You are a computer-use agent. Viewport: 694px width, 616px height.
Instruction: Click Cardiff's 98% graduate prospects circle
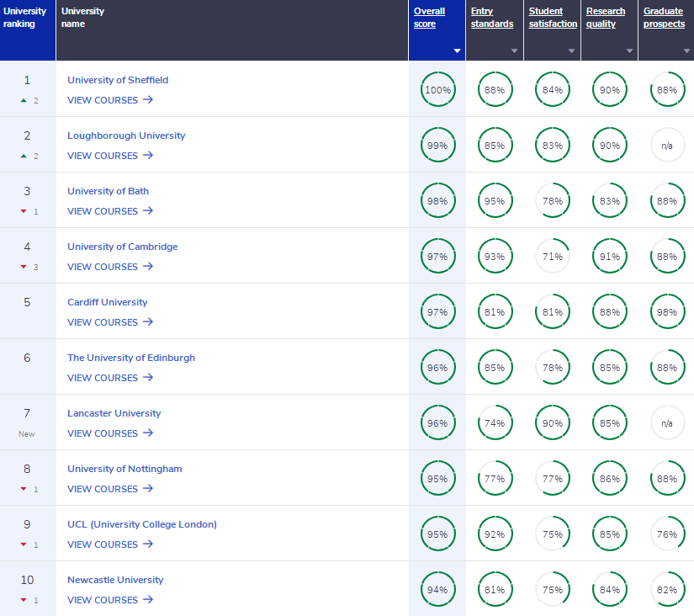[667, 311]
